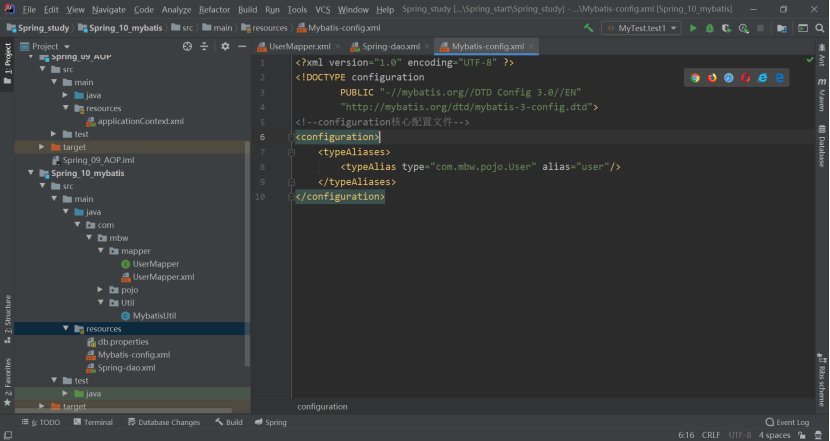Collapse the Spring_10_mybatis module node
The width and height of the screenshot is (830, 441).
tap(31, 173)
